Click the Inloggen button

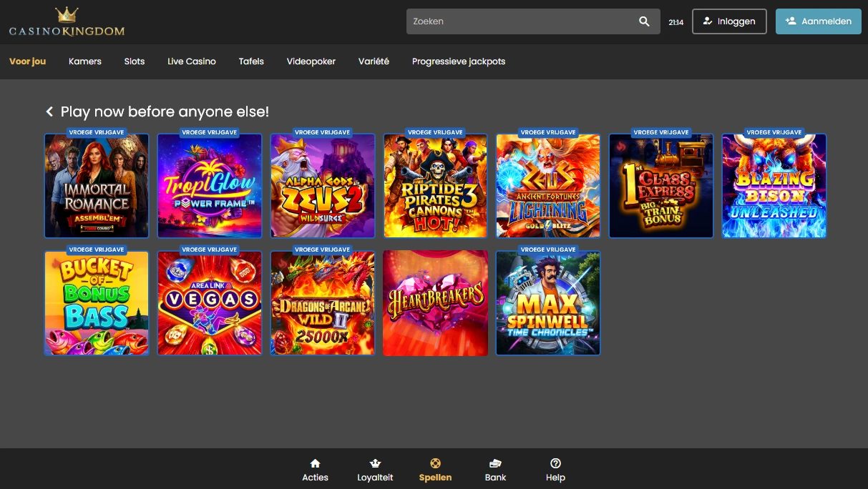(x=729, y=21)
